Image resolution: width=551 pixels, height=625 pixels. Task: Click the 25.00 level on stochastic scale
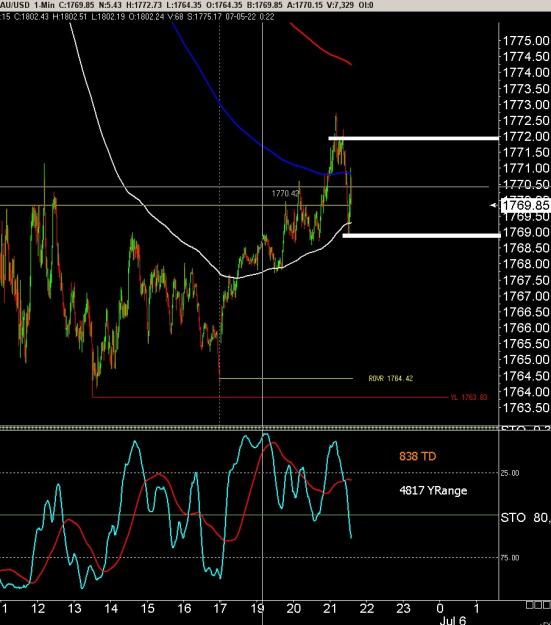coord(510,473)
